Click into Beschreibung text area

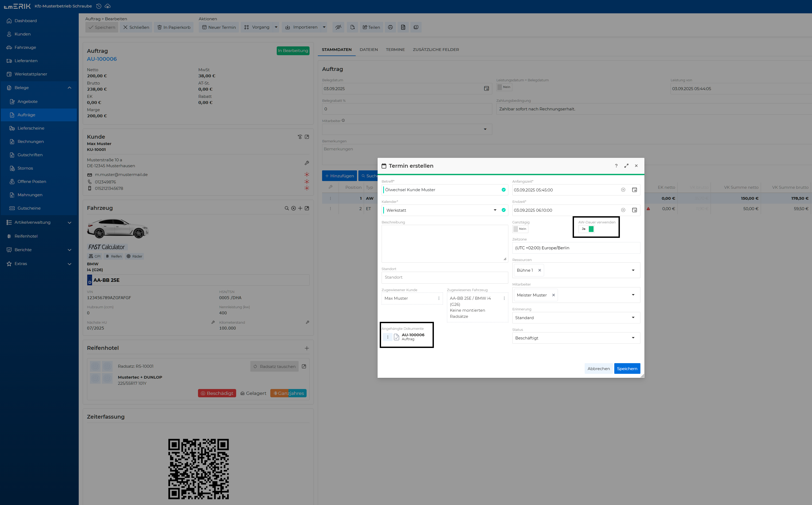point(445,243)
